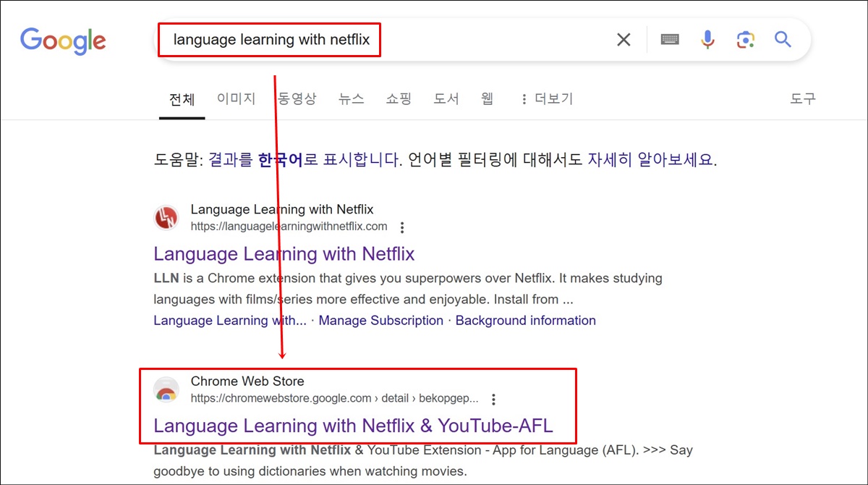868x485 pixels.
Task: Open three-dot menu for Chrome Web Store result
Action: click(493, 399)
